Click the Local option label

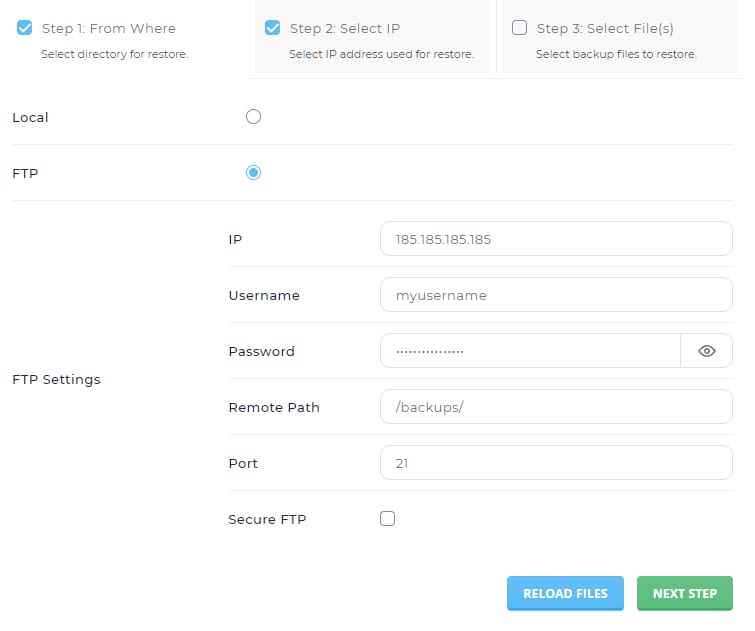30,118
